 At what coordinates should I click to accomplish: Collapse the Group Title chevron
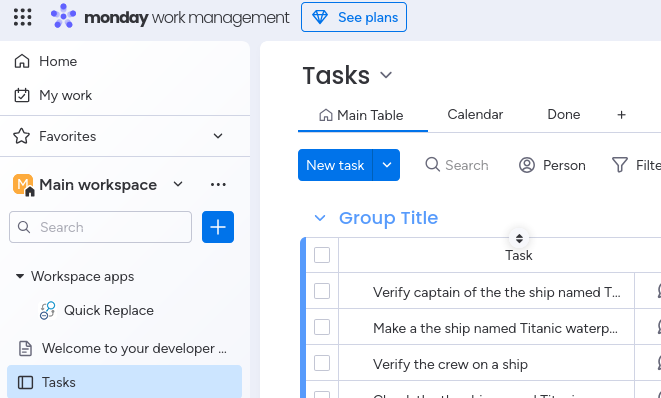(320, 218)
